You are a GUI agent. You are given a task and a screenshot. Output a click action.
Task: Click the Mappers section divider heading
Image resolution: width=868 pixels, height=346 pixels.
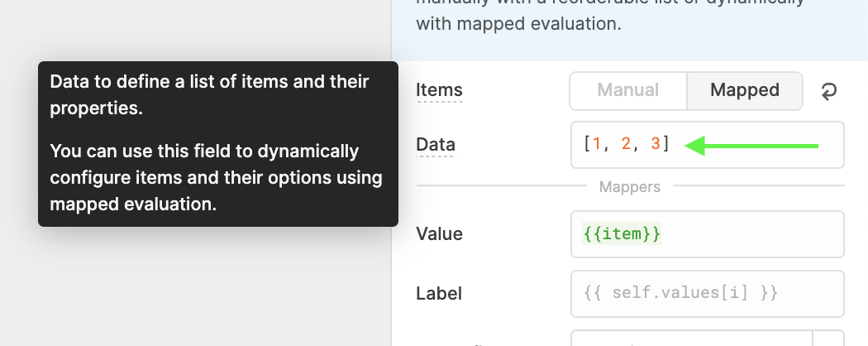[629, 187]
